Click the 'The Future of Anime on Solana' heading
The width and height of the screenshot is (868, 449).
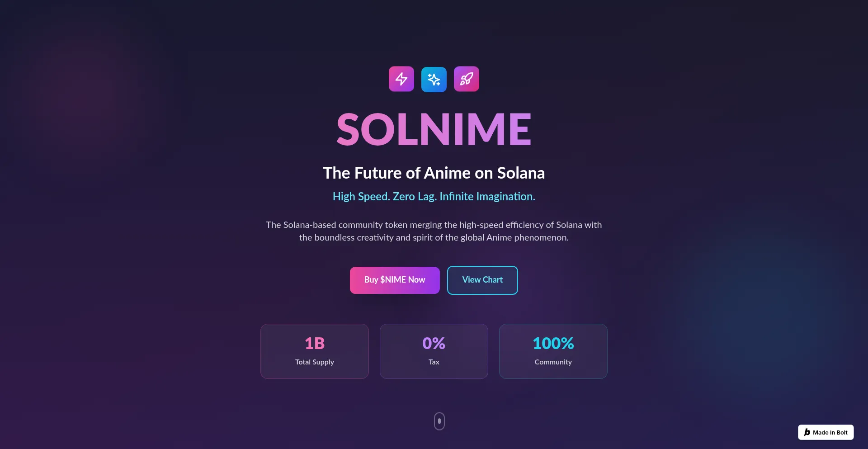click(x=434, y=173)
